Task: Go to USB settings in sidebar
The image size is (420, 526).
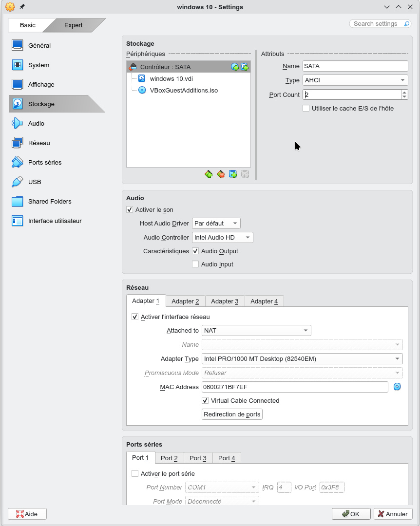Action: pyautogui.click(x=35, y=182)
